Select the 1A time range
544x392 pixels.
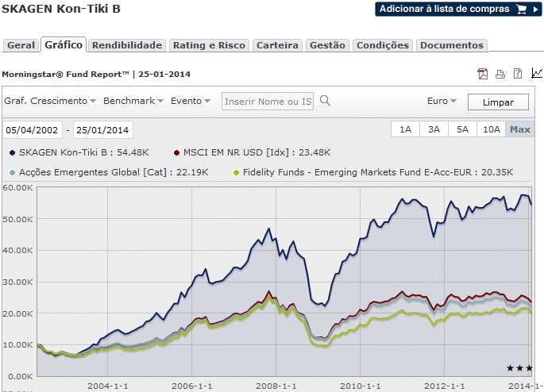405,129
